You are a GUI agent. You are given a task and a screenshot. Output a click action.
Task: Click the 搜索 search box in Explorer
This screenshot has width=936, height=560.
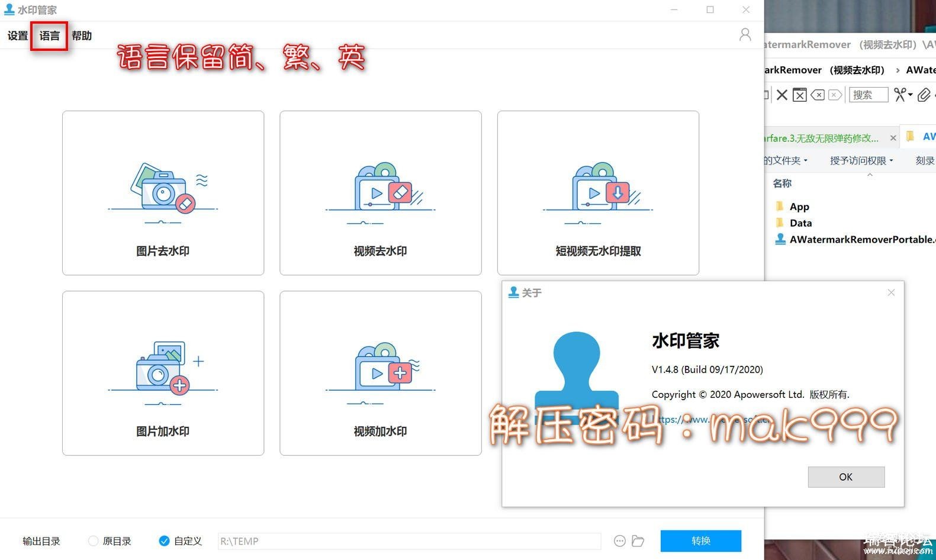tap(869, 95)
